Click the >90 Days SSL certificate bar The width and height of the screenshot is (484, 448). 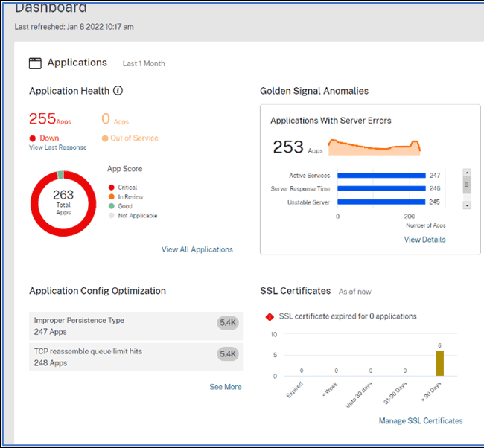click(439, 363)
